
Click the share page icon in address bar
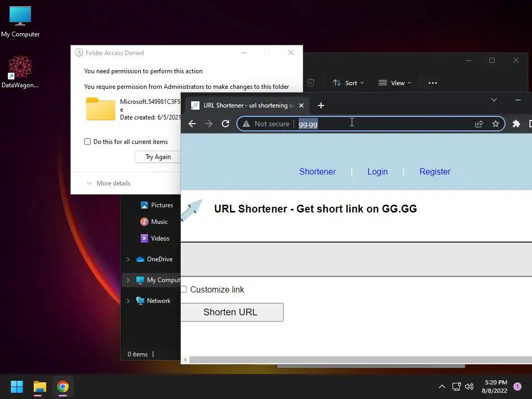tap(478, 124)
